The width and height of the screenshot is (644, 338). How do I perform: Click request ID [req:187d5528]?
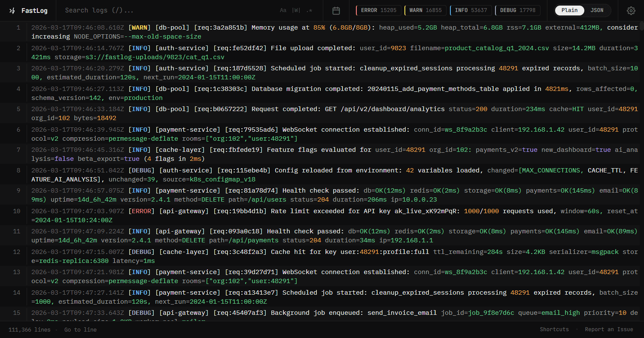[240, 68]
